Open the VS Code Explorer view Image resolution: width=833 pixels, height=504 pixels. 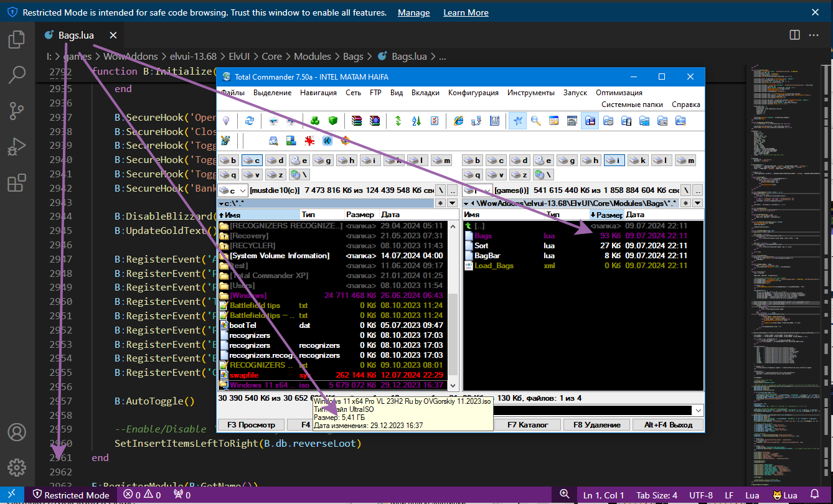[17, 40]
